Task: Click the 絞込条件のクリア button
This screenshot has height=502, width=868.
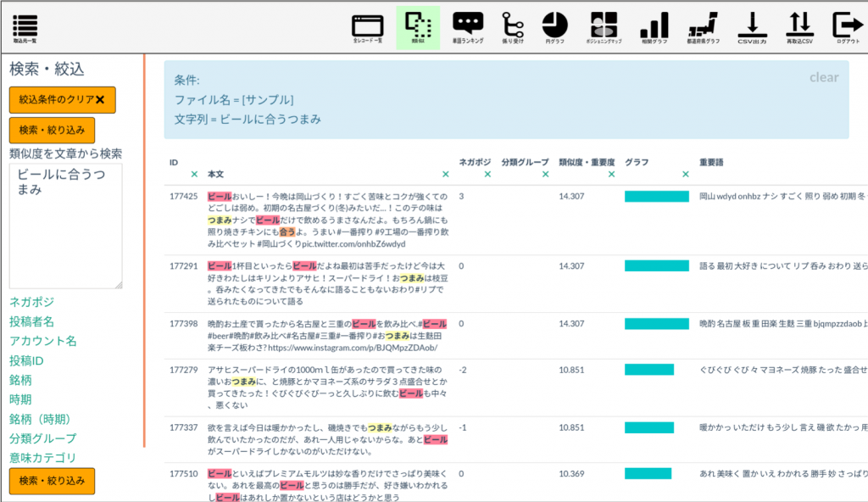Action: pos(62,100)
